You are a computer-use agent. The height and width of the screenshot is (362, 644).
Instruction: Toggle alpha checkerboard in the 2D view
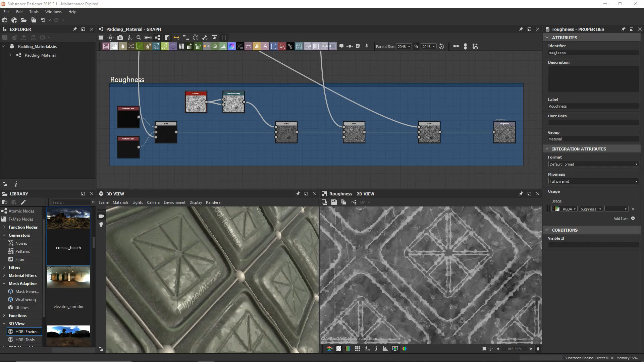pos(339,349)
